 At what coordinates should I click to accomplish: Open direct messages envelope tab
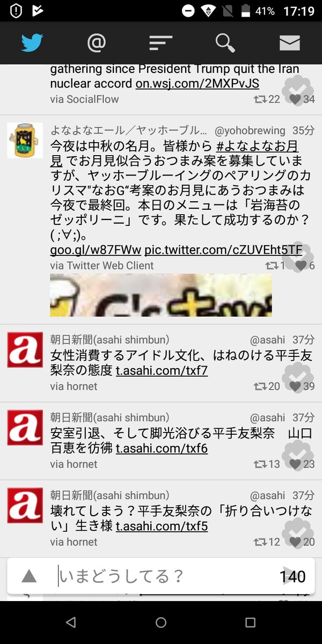pyautogui.click(x=290, y=42)
